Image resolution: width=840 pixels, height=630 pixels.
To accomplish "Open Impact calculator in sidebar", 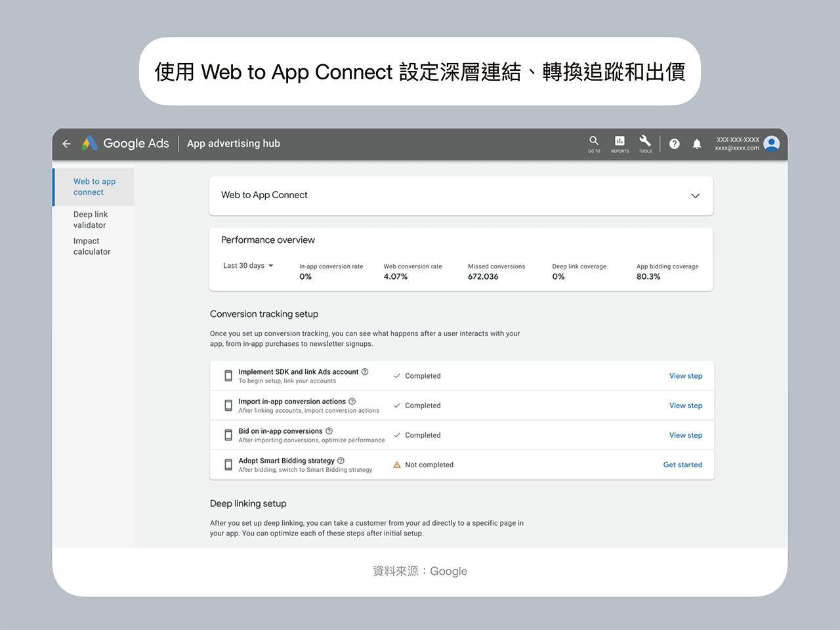I will point(92,246).
